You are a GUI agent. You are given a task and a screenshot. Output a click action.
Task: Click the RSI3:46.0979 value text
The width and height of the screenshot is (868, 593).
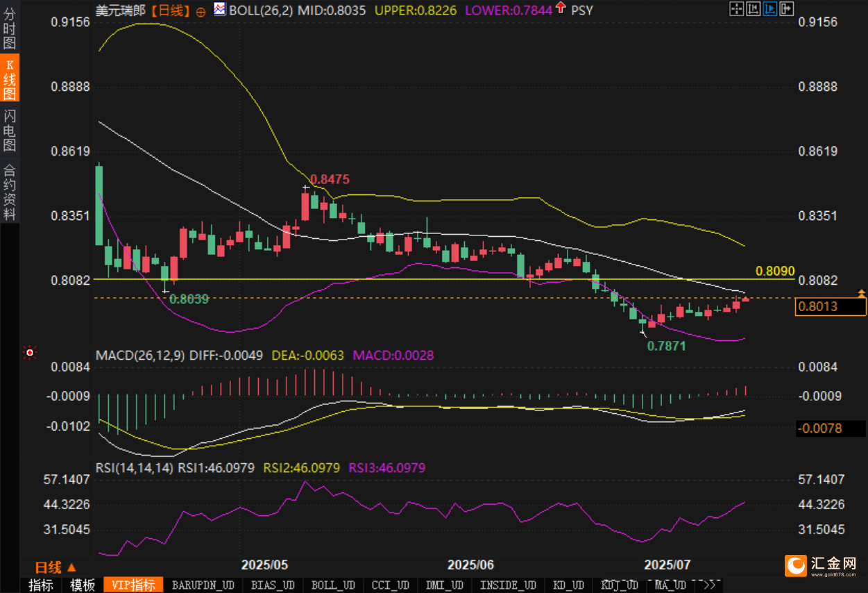click(x=387, y=468)
